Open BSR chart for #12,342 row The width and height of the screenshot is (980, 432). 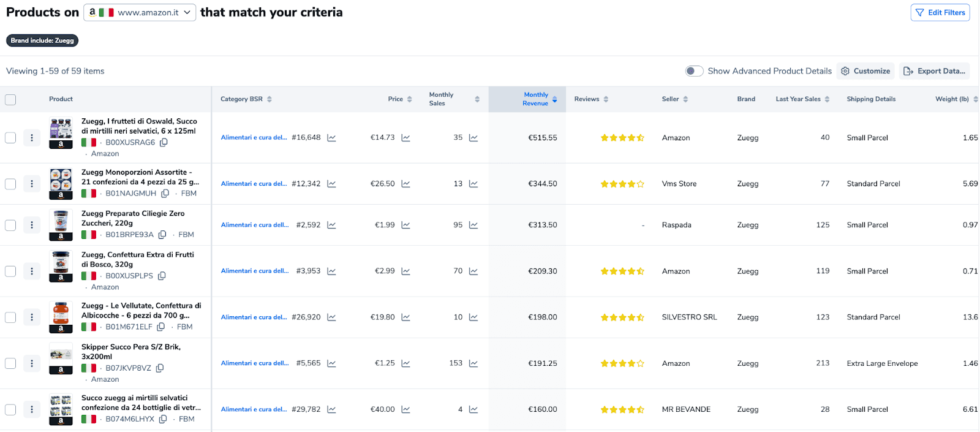331,184
